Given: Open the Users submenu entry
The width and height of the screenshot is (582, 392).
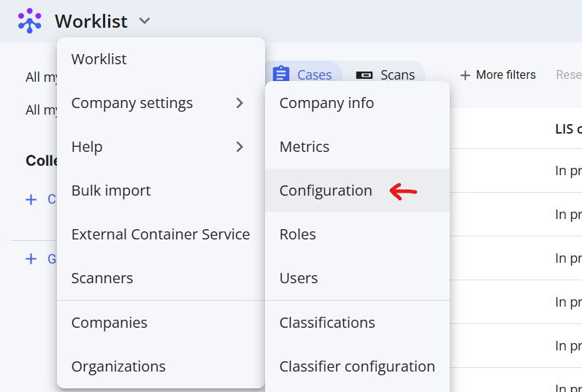Looking at the screenshot, I should [299, 278].
